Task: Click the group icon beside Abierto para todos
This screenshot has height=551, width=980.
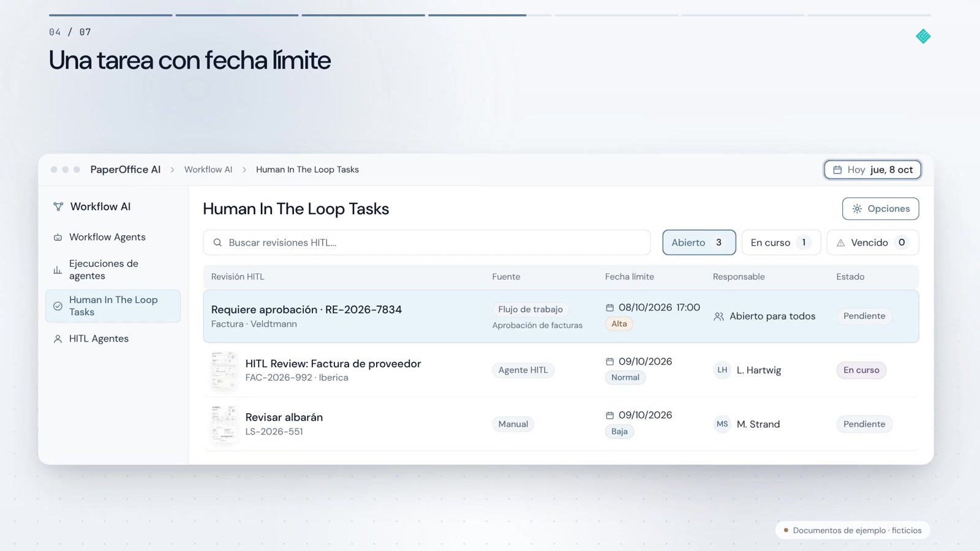Action: point(719,317)
